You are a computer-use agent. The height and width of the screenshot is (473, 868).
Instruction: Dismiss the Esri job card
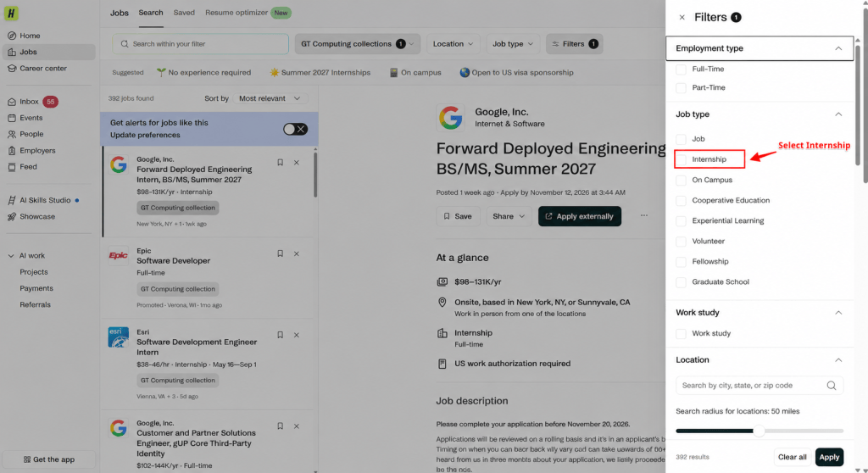coord(297,335)
